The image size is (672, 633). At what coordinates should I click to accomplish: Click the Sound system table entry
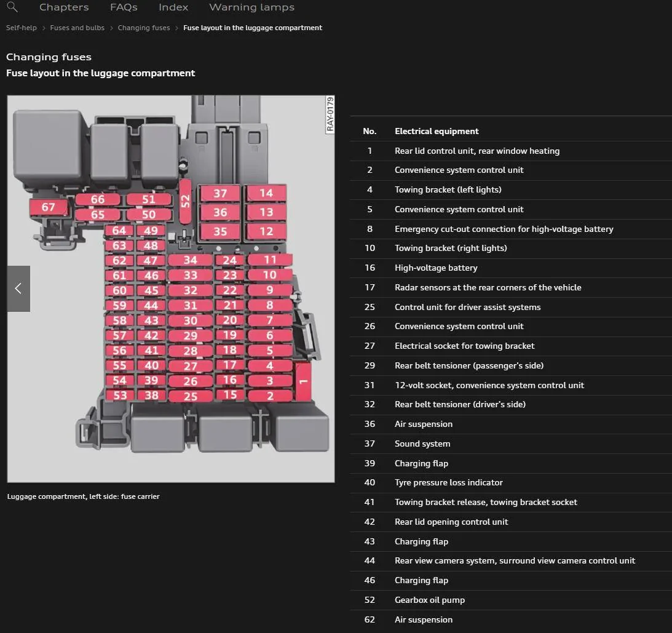click(x=422, y=444)
